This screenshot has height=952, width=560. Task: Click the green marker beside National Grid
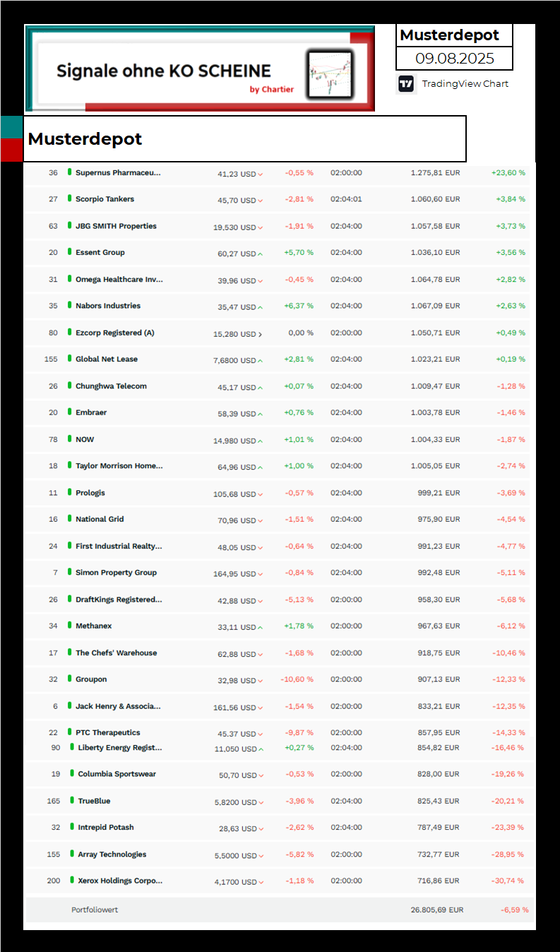pos(69,518)
